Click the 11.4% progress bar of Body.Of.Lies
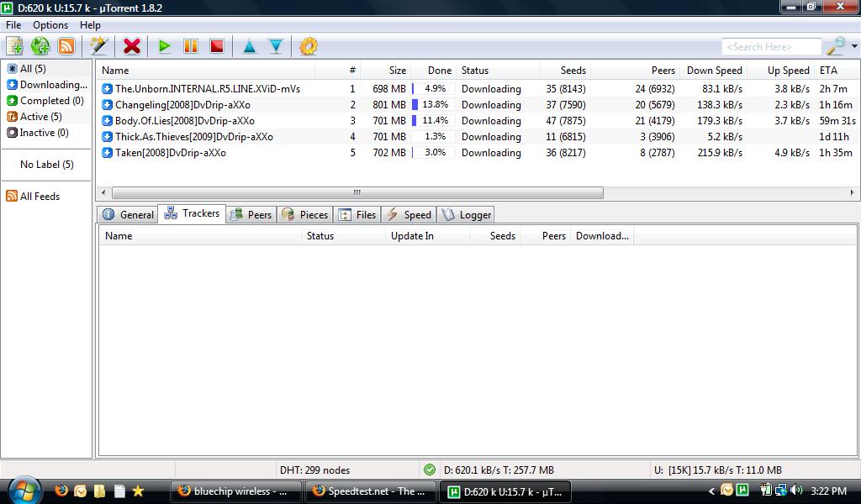Viewport: 861px width, 504px height. [x=433, y=120]
